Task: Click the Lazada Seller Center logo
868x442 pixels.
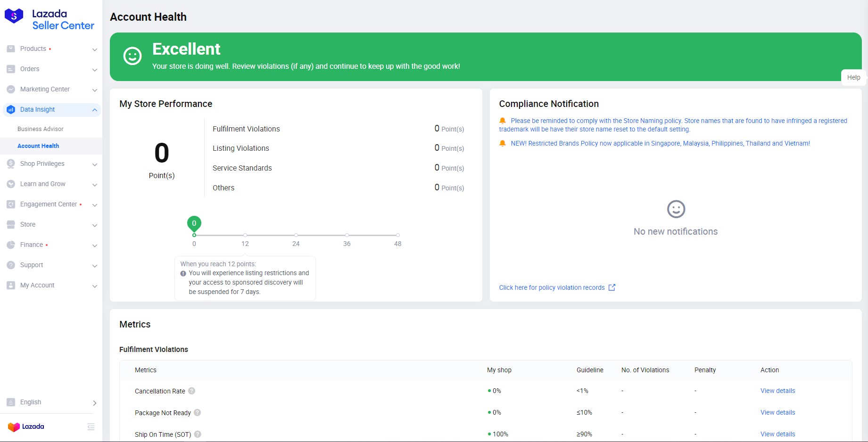Action: click(50, 20)
